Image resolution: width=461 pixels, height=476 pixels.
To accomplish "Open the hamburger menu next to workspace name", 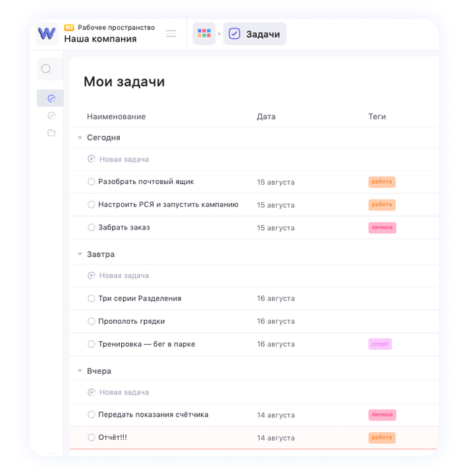I will point(171,34).
